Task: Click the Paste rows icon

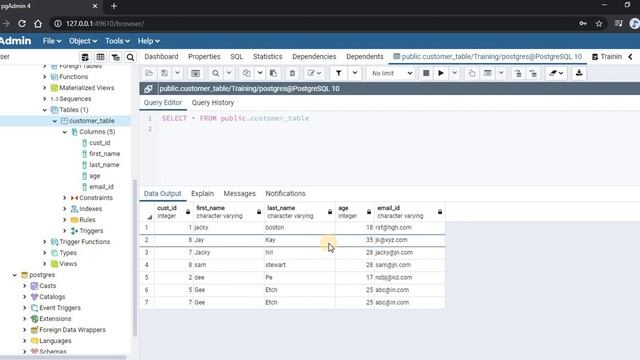Action: [273, 73]
